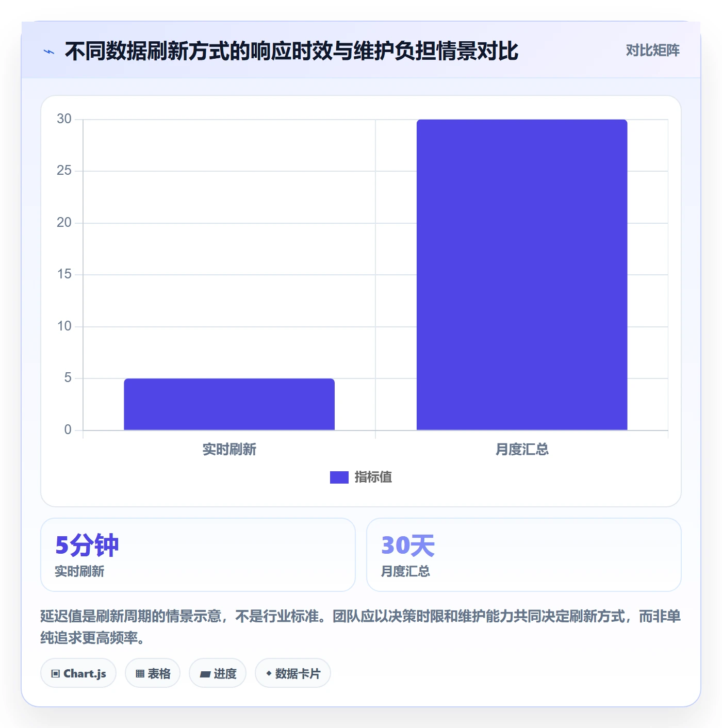Click the bar icon in 进度 chip

pyautogui.click(x=205, y=674)
